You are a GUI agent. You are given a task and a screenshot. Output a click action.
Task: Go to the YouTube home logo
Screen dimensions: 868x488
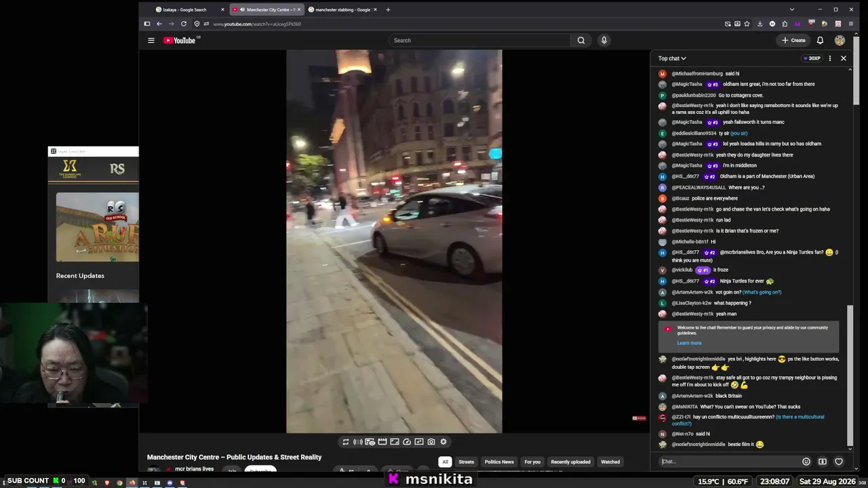tap(180, 41)
